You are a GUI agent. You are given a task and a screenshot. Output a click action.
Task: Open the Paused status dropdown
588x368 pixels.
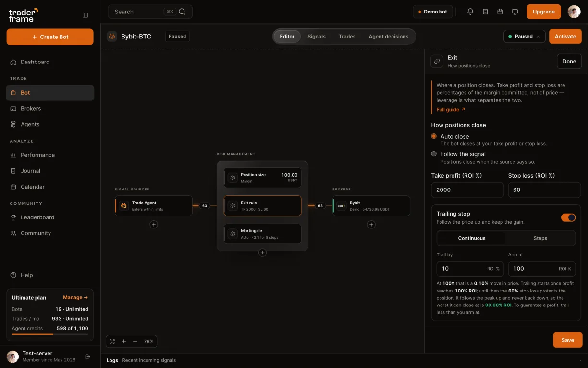coord(525,36)
